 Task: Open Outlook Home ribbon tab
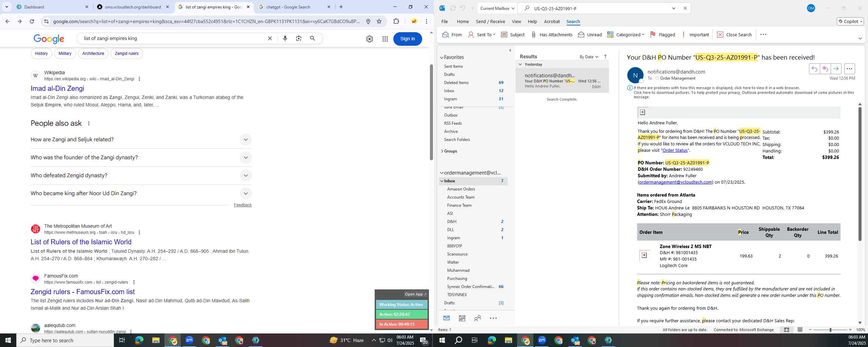coord(462,21)
